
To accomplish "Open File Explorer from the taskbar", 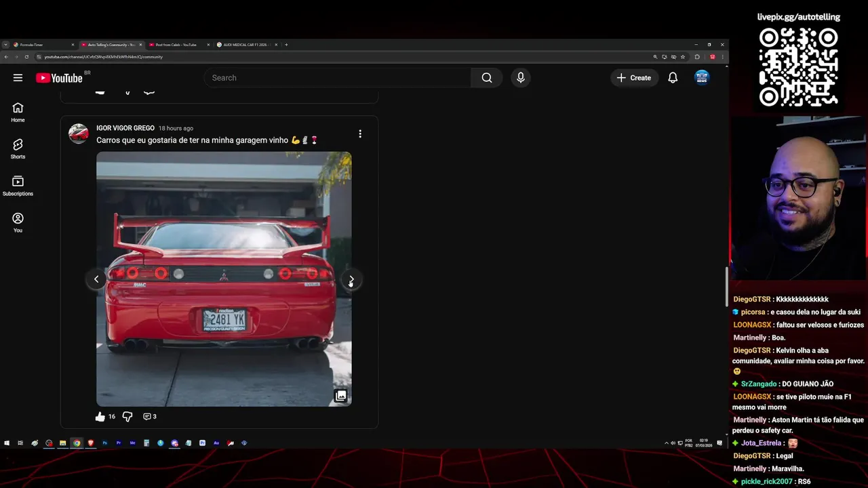I will [62, 443].
